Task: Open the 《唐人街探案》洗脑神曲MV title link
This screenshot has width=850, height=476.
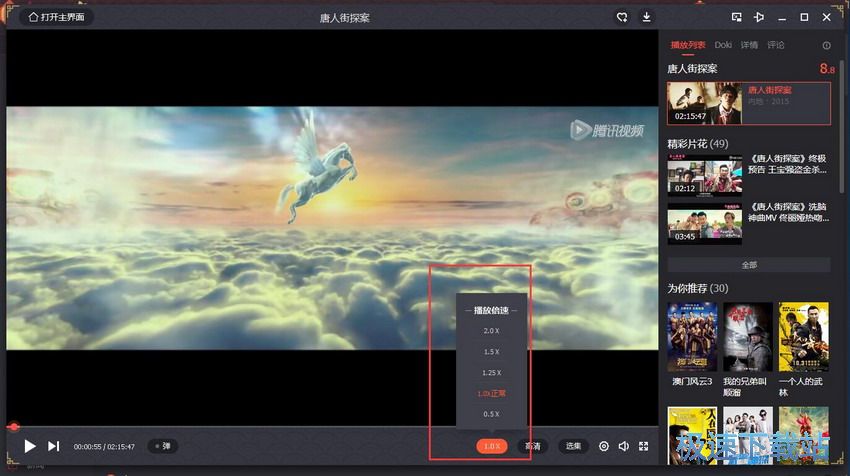Action: pos(788,213)
